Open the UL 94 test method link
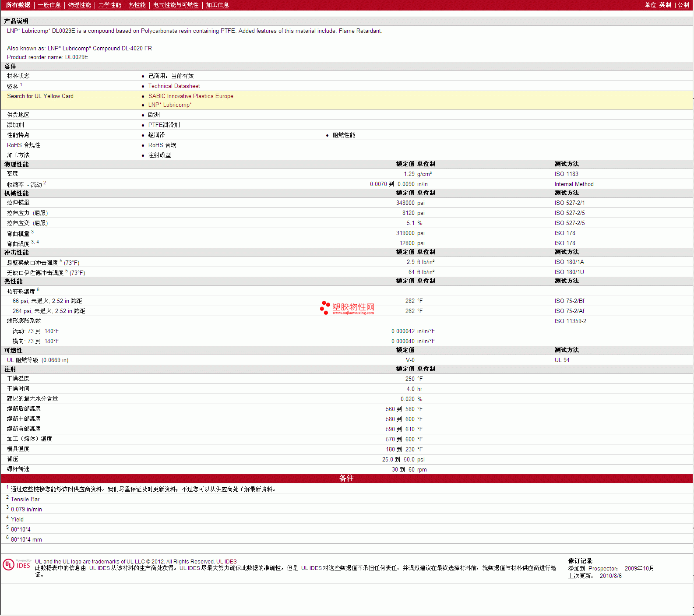 click(562, 360)
